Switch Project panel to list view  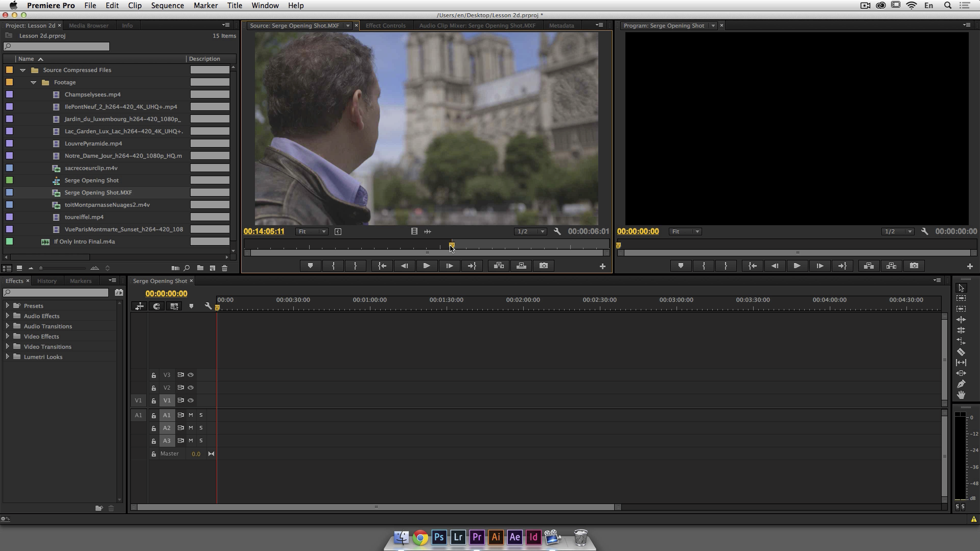(x=7, y=268)
